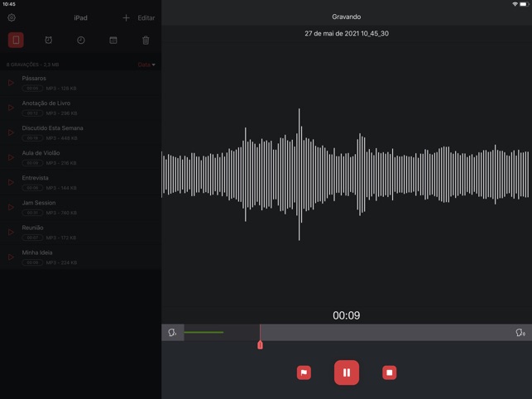Click the red playhead marker handle
The width and height of the screenshot is (532, 399).
[x=260, y=345]
